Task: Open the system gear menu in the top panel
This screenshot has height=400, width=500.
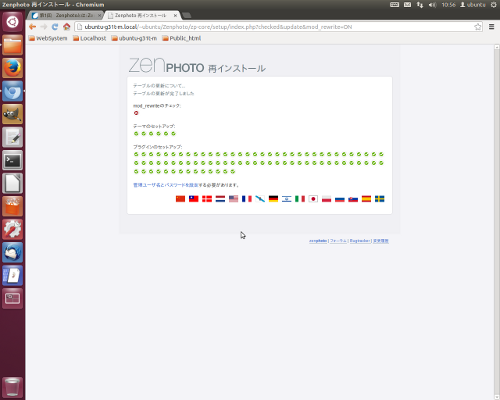Action: 494,5
